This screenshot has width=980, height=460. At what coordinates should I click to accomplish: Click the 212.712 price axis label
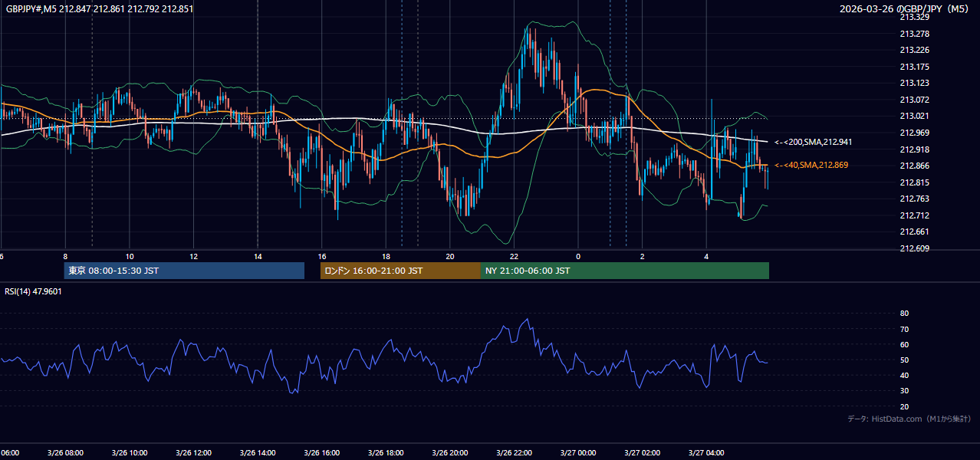[914, 215]
